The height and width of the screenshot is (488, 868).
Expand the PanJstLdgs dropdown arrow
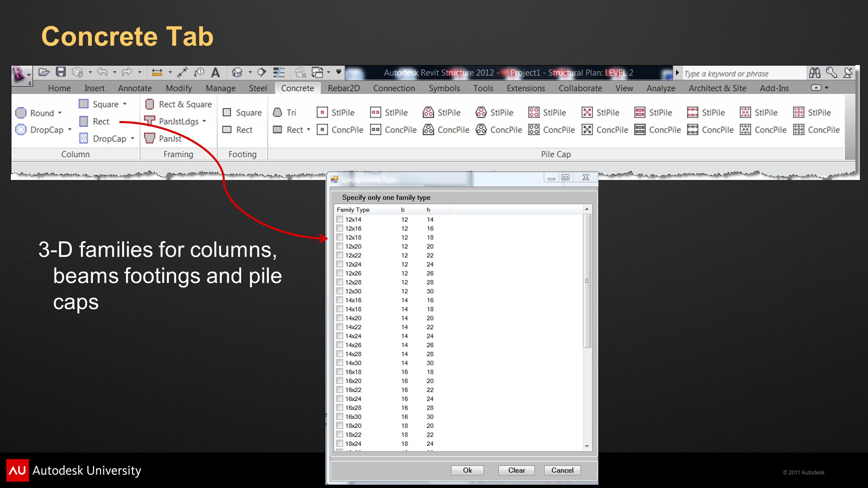click(204, 121)
